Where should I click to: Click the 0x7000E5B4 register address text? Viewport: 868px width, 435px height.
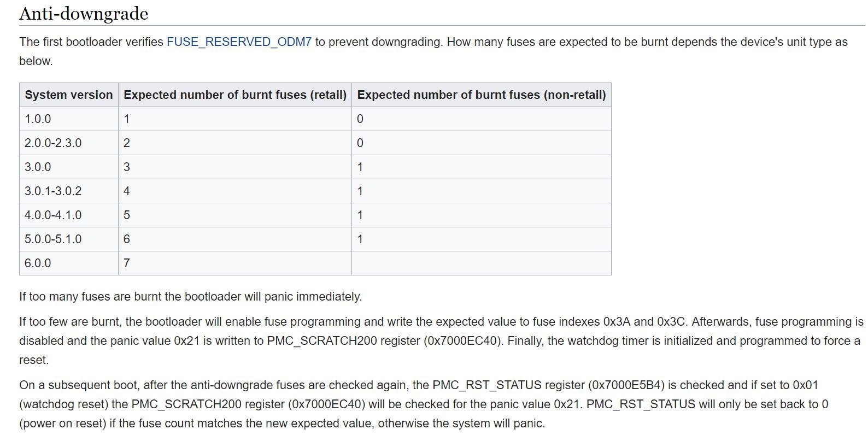tap(626, 385)
